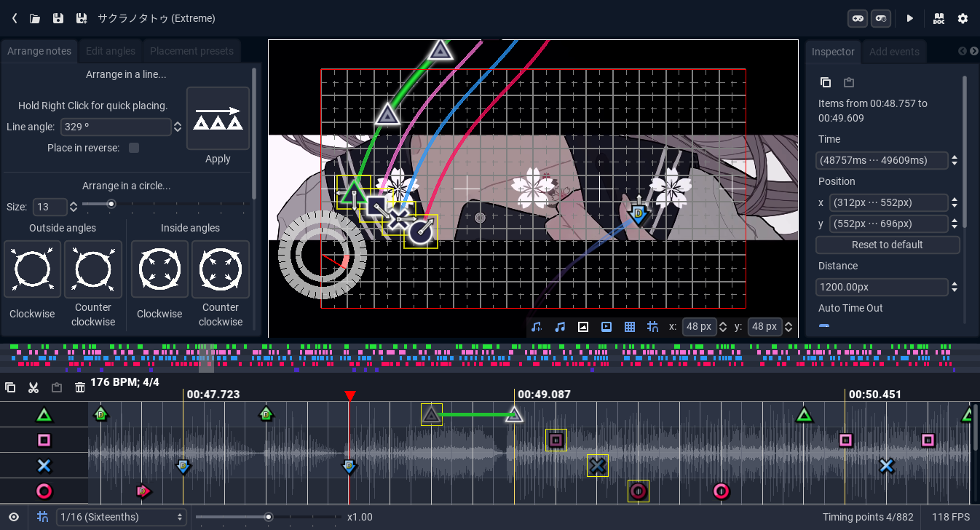Open editor settings gear icon
This screenshot has height=530, width=980.
(x=963, y=18)
